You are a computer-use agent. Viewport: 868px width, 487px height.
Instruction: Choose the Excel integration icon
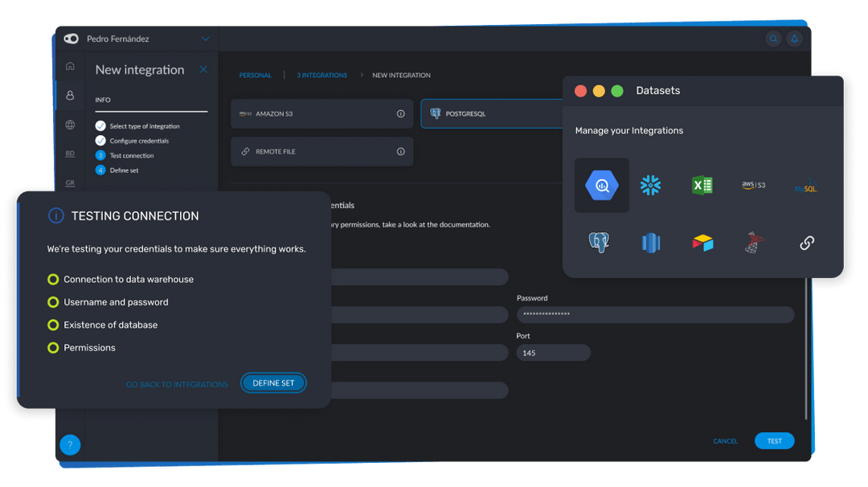tap(702, 185)
